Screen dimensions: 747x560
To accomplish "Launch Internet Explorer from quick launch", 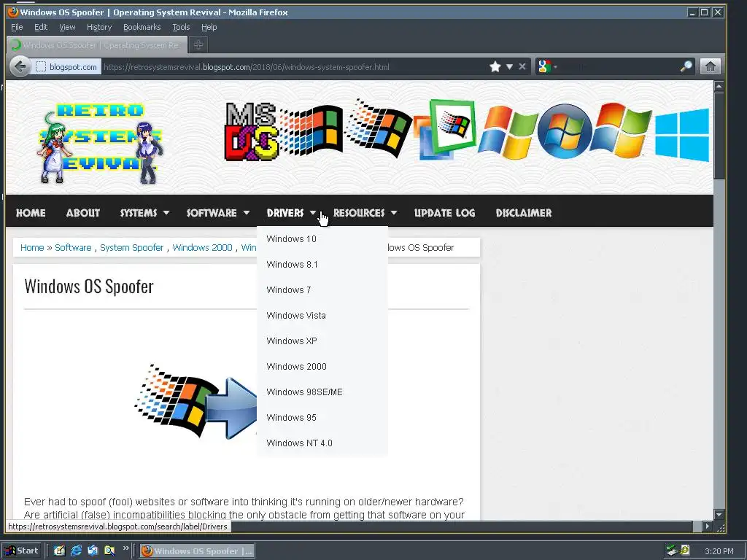I will pos(76,551).
